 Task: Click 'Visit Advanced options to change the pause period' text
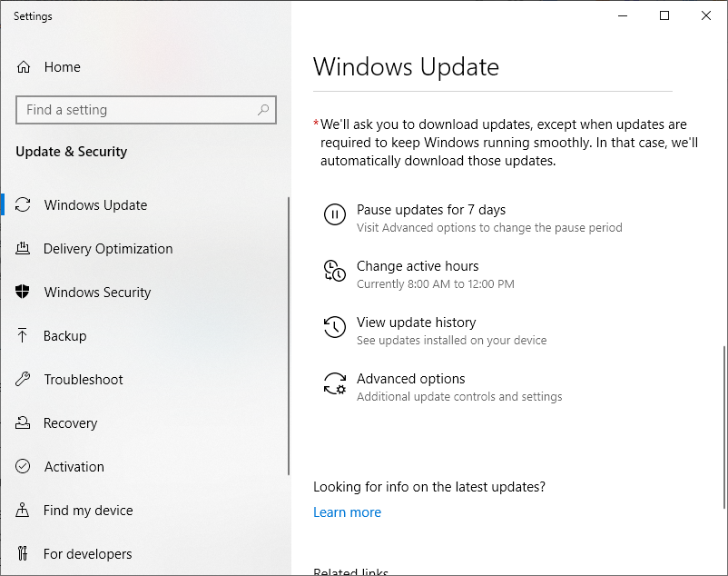(489, 228)
